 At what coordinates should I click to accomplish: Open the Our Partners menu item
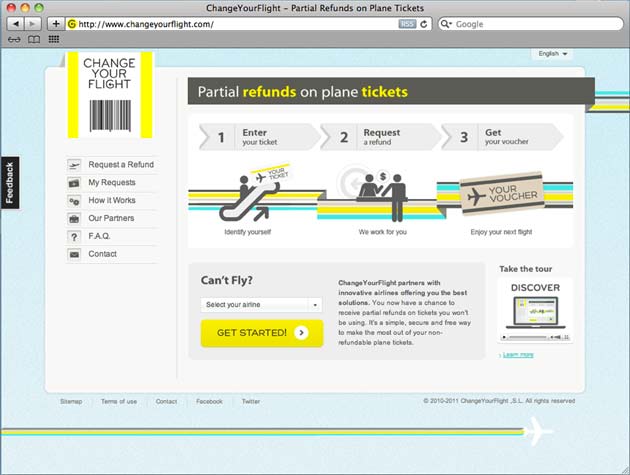112,218
